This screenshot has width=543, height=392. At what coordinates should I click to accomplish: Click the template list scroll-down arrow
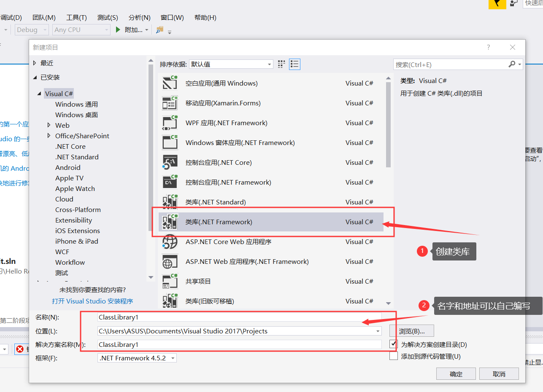coord(389,303)
